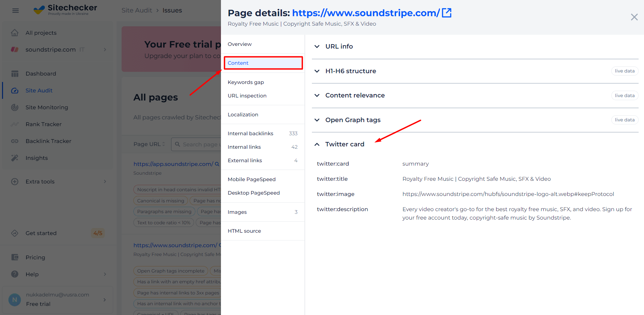Click the Dashboard sidebar icon
This screenshot has height=315, width=644.
pyautogui.click(x=15, y=74)
